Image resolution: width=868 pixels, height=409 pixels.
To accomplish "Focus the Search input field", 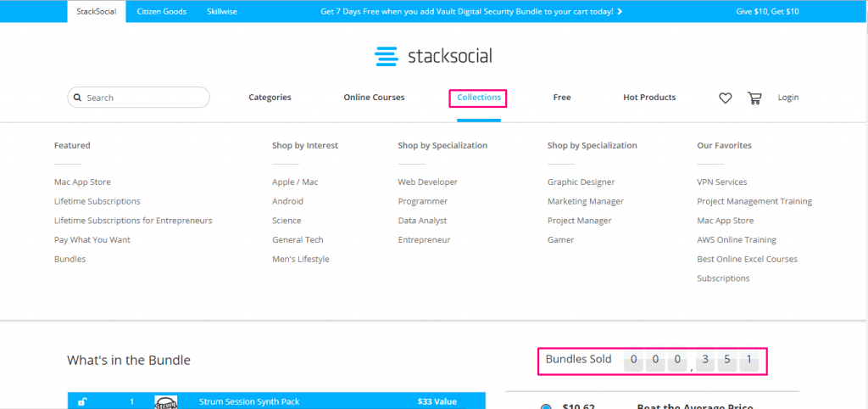I will point(138,98).
